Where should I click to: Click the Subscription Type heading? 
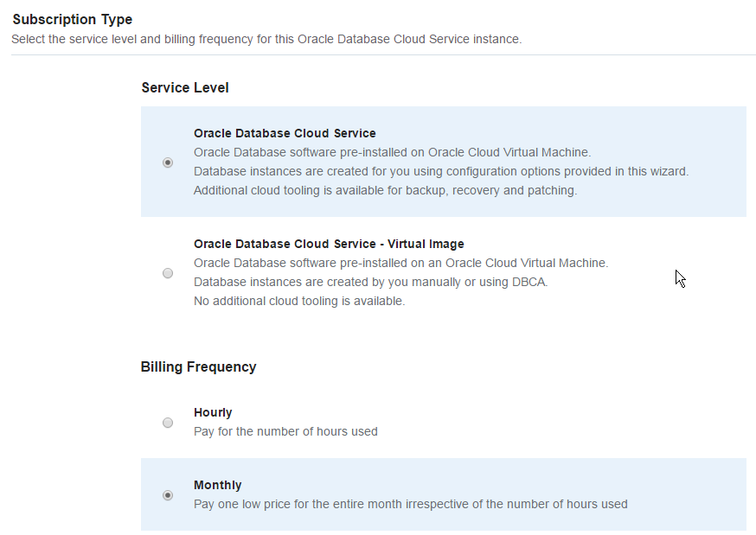pos(73,19)
